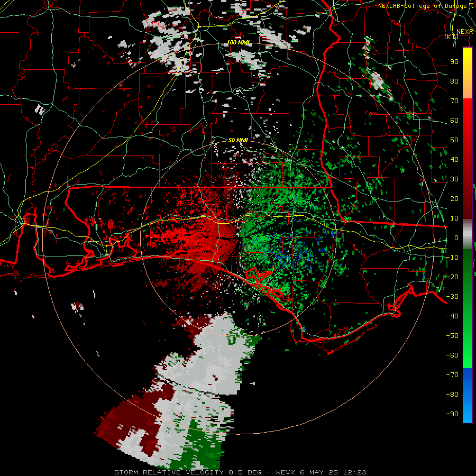Click the gray zero segment of velocity scale

coord(467,234)
